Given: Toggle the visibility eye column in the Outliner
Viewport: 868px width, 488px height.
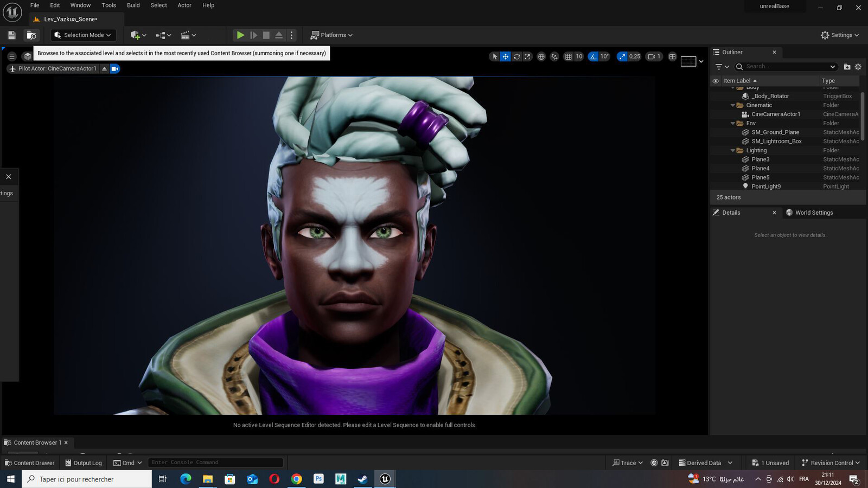Looking at the screenshot, I should click(716, 81).
